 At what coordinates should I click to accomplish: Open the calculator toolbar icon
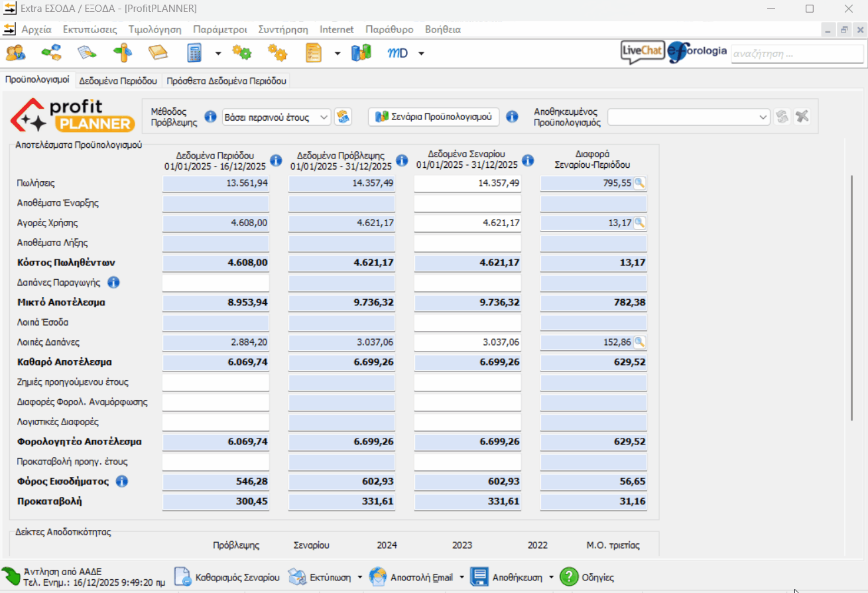(194, 53)
